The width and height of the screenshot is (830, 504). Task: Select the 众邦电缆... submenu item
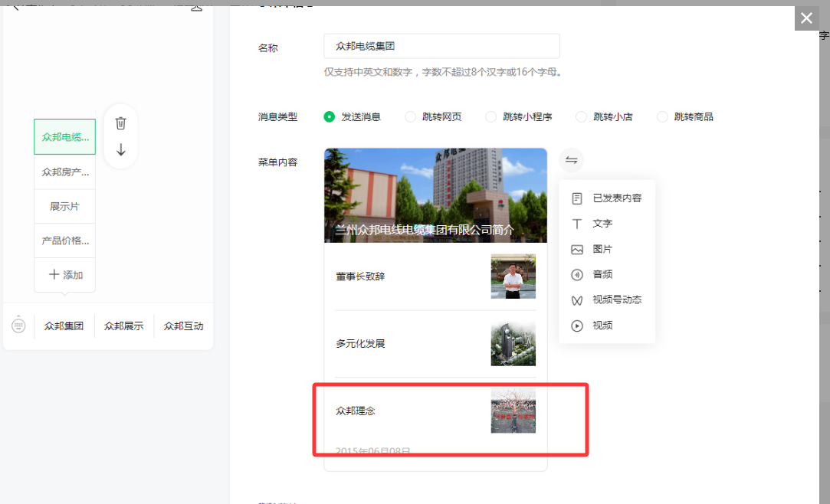pos(64,137)
